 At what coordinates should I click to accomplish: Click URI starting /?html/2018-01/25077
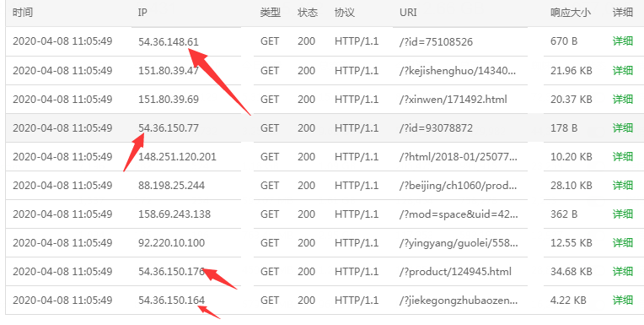(x=458, y=157)
